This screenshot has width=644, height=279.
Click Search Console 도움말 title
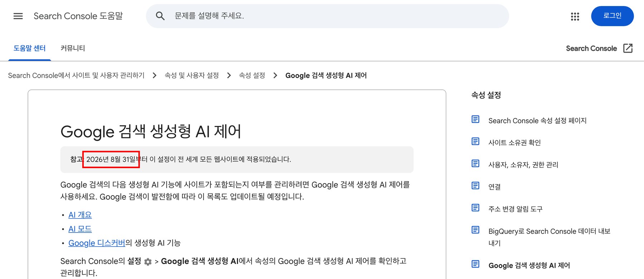pyautogui.click(x=78, y=16)
